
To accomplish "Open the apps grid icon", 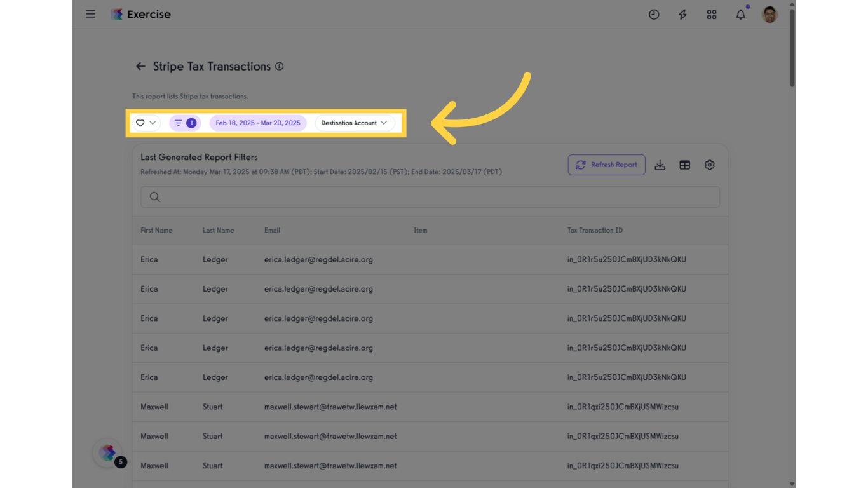I will click(712, 15).
